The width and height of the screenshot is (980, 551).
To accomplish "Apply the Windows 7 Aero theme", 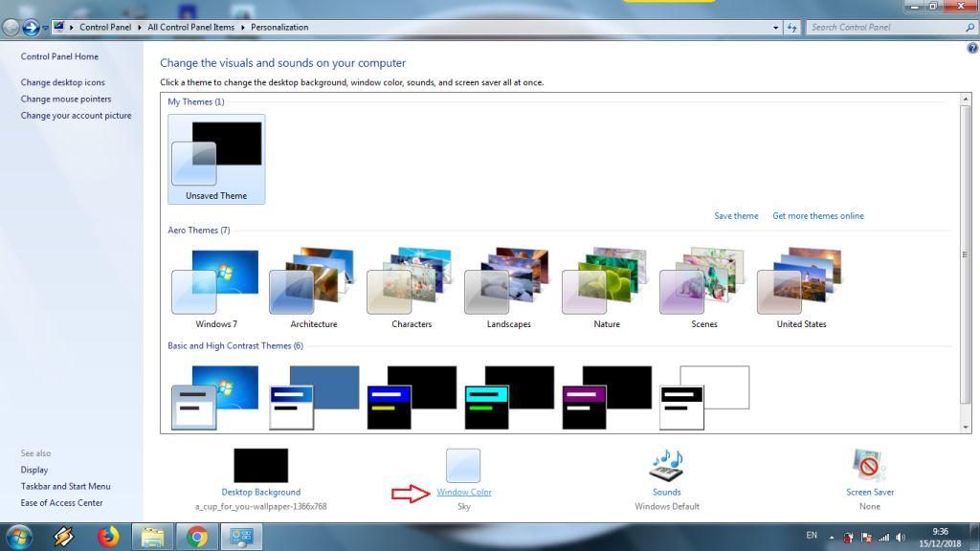I will (215, 288).
